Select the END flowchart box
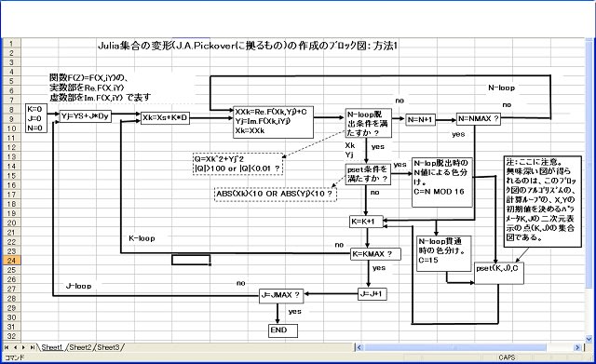Viewport: 596px width, 364px height. click(283, 330)
